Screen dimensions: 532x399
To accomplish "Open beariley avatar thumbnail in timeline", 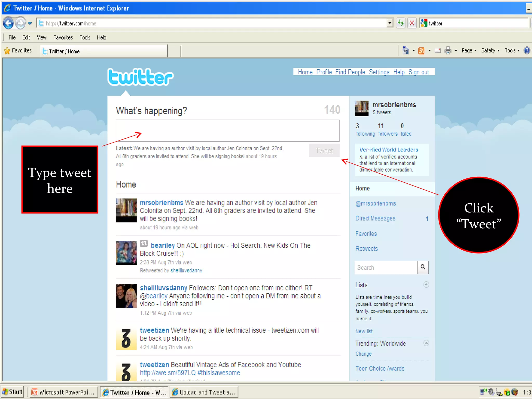I will pyautogui.click(x=126, y=253).
